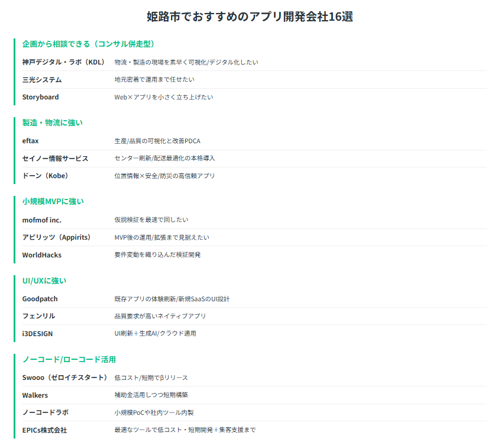Image resolution: width=498 pixels, height=448 pixels.
Task: Select the description 品質要求が高いネイティブアプリ
Action: click(x=160, y=316)
